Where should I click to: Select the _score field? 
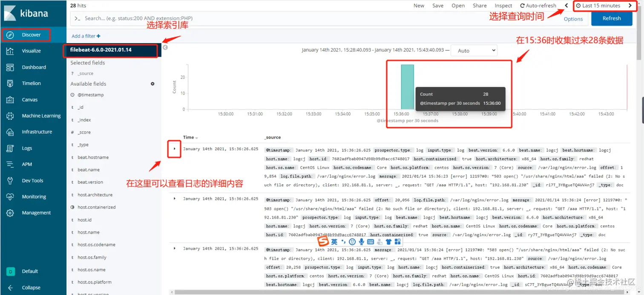click(84, 132)
